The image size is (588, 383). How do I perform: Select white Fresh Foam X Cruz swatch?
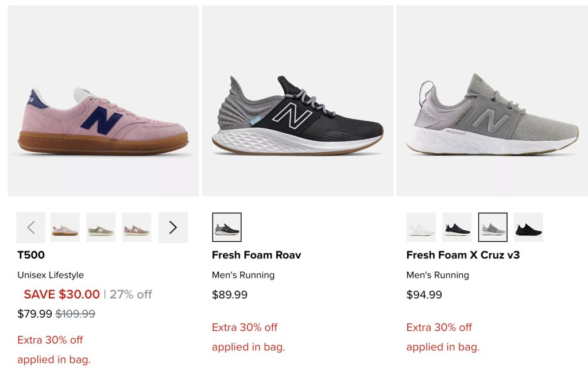click(421, 227)
